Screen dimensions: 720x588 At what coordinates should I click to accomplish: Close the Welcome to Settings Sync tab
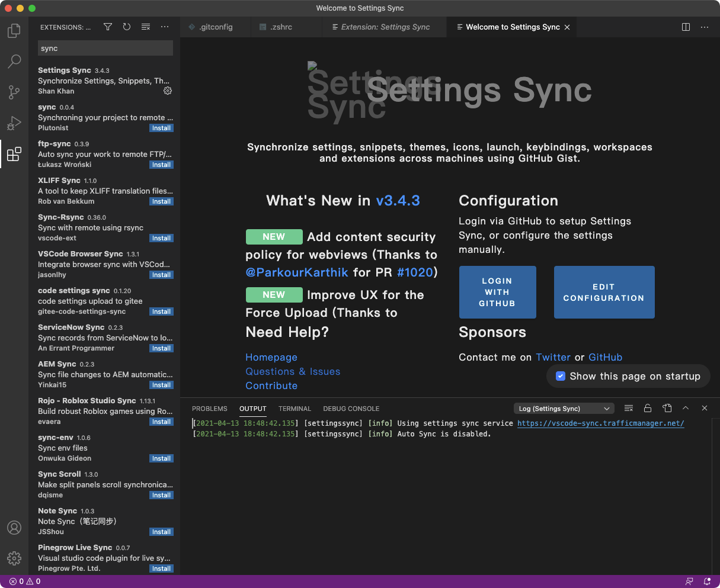[567, 27]
